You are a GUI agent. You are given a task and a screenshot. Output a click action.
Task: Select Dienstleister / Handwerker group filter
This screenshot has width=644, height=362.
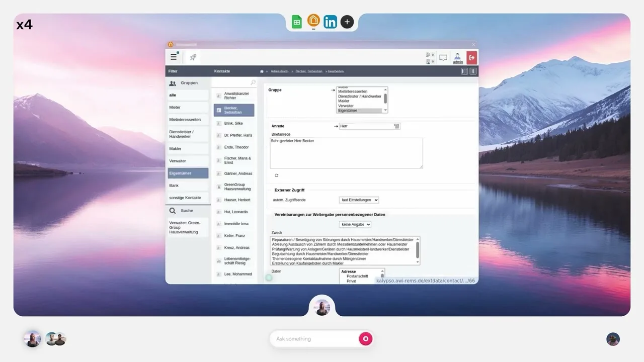(x=188, y=134)
